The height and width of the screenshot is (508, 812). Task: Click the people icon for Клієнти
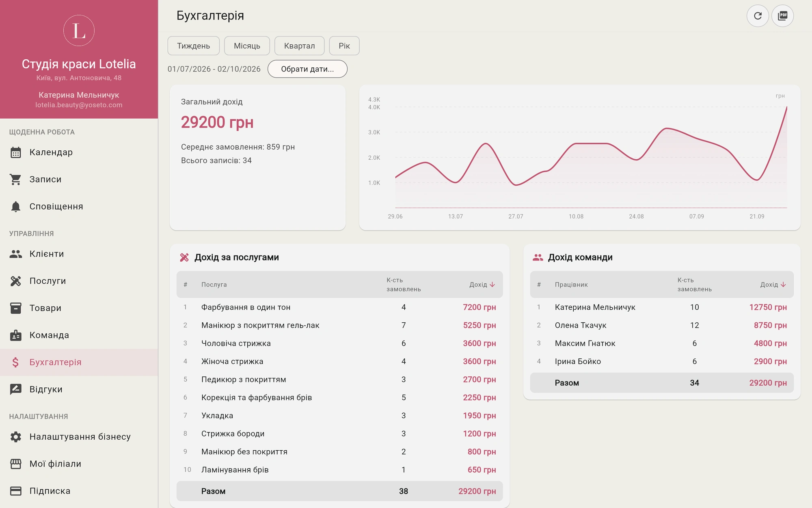16,254
